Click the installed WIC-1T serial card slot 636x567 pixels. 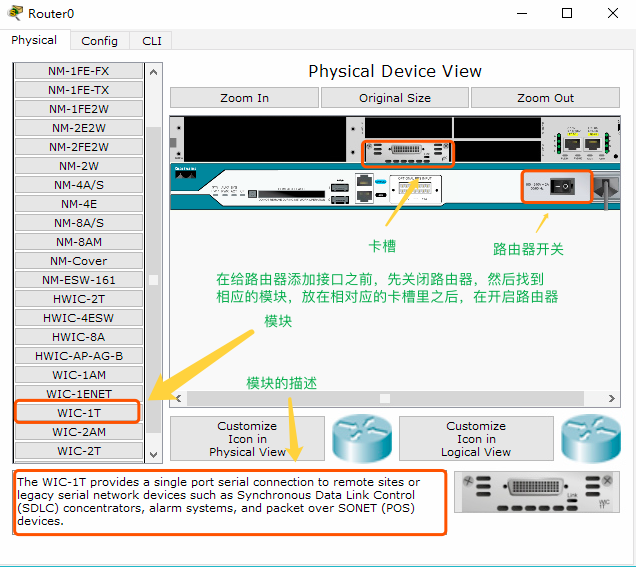(407, 153)
